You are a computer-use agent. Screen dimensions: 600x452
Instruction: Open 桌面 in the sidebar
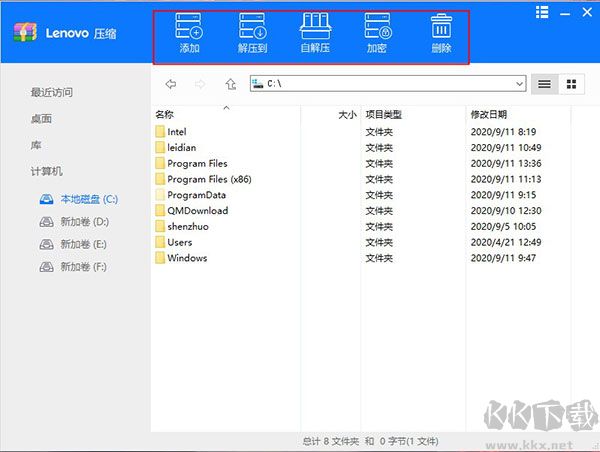pyautogui.click(x=41, y=119)
